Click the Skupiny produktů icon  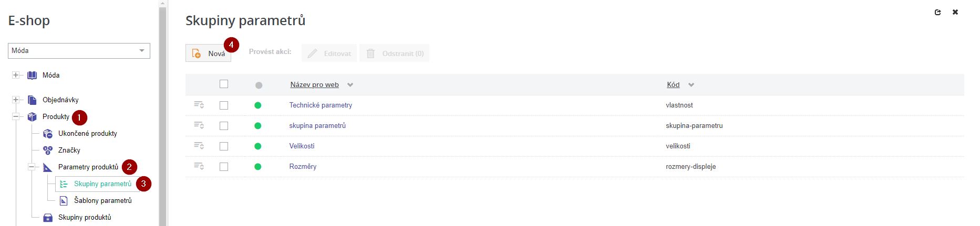(48, 218)
